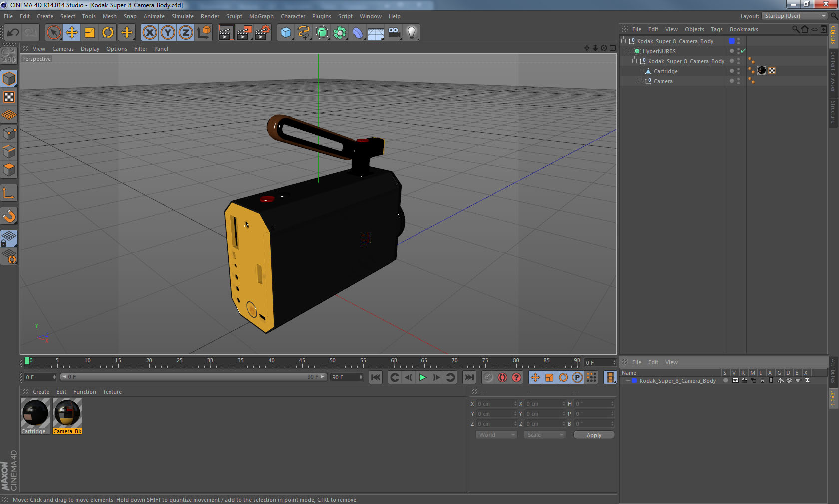Viewport: 839px width, 504px height.
Task: Collapse the HyperNURBS object
Action: (629, 51)
